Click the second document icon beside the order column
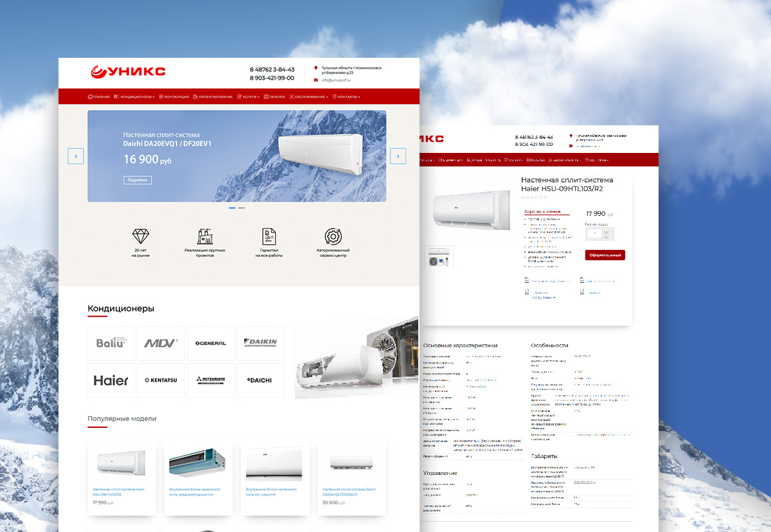 [x=582, y=280]
